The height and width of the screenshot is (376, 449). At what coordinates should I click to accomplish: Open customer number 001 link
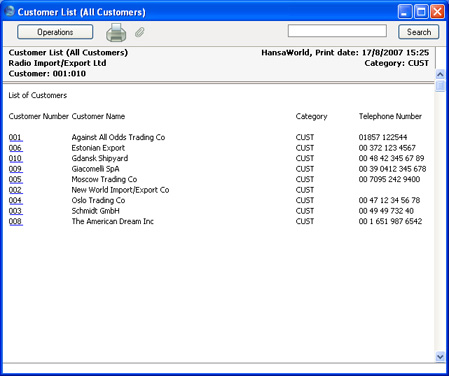16,137
